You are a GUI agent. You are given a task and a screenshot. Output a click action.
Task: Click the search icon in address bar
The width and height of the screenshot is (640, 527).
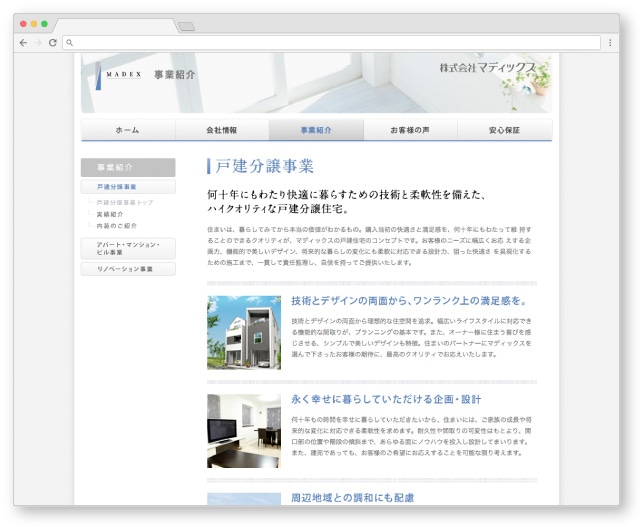[70, 43]
